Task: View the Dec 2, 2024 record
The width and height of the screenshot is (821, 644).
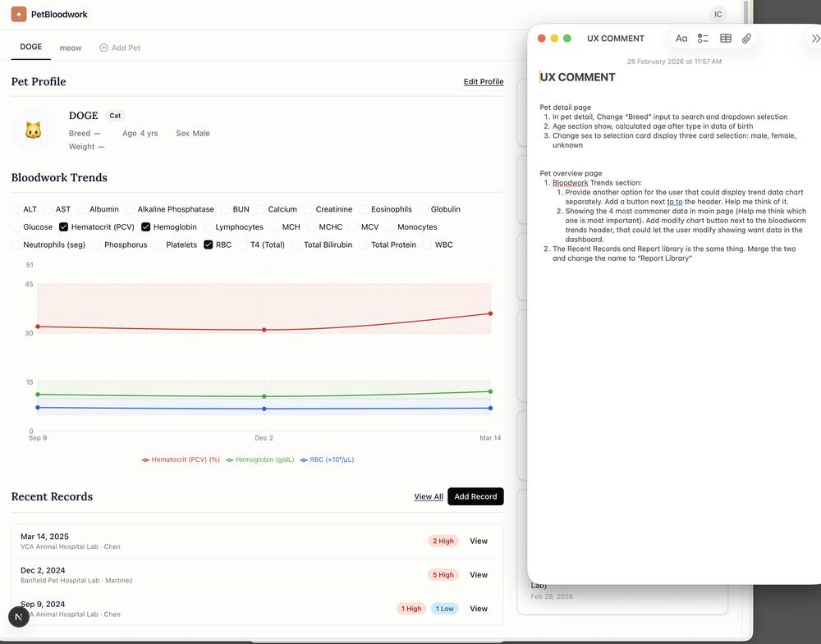Action: (479, 574)
